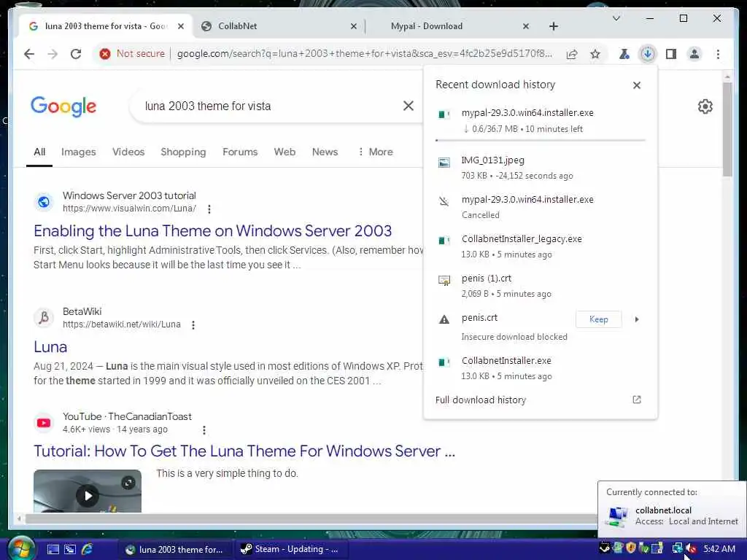Open the side panel button

coord(671,54)
